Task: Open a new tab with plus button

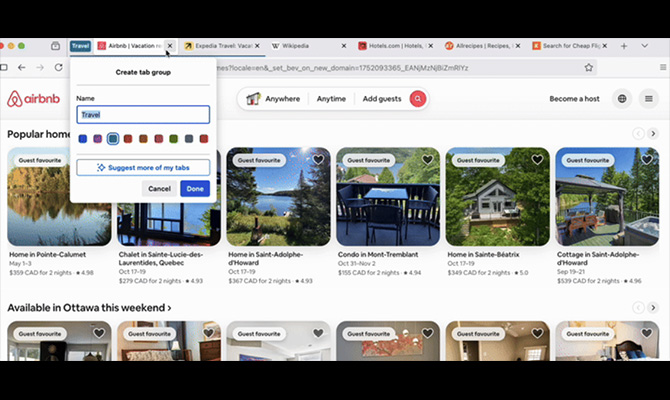Action: [x=624, y=46]
